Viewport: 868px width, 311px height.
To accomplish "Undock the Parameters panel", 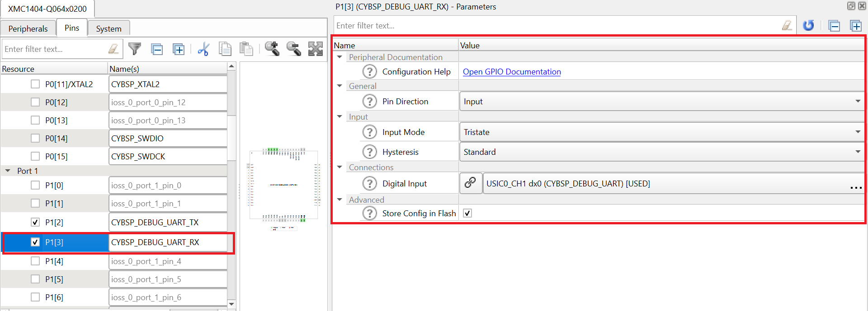I will pyautogui.click(x=851, y=6).
